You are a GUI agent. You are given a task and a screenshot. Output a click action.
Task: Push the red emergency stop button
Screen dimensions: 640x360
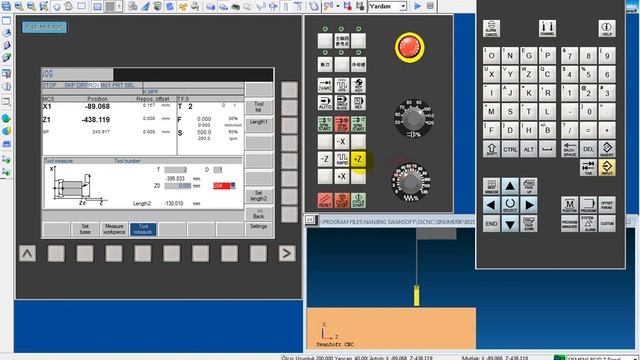tap(409, 47)
